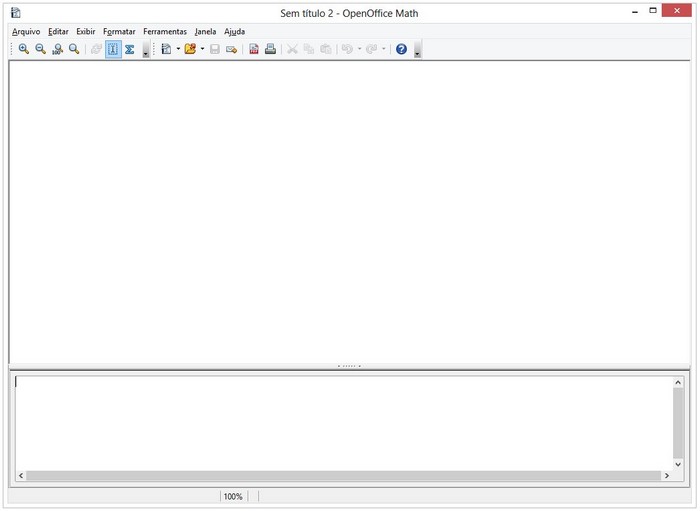The height and width of the screenshot is (511, 700).
Task: Minimize the OpenOffice Math window
Action: pos(635,12)
